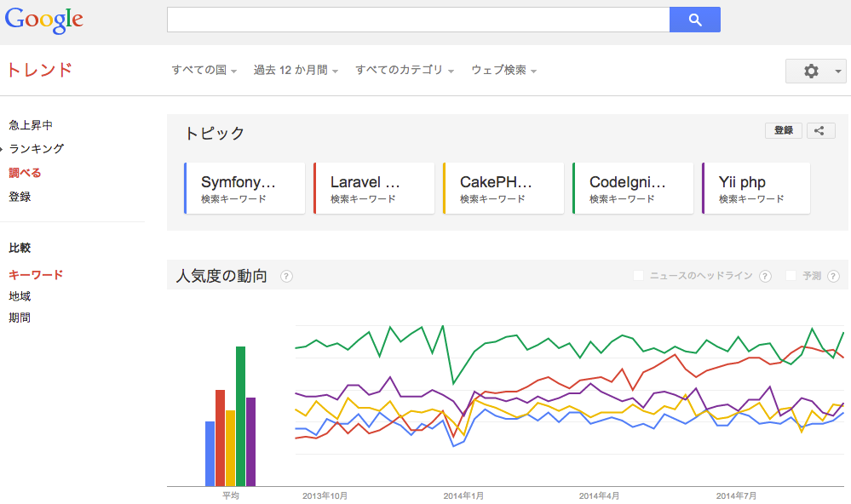
Task: Click the blue average bar
Action: (210, 454)
